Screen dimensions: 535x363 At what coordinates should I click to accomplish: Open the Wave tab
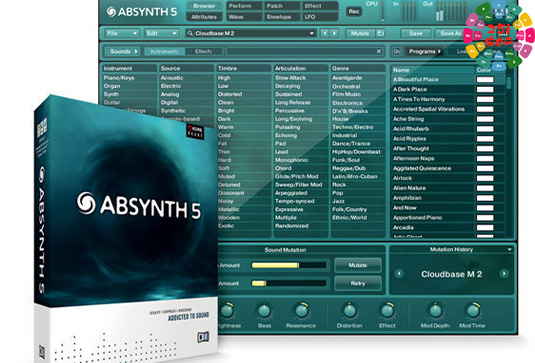pyautogui.click(x=245, y=17)
